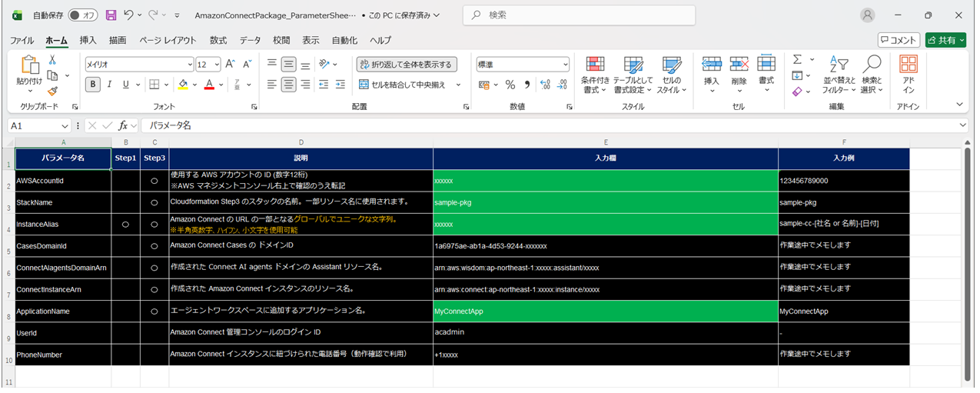
Task: Toggle Bold formatting
Action: pyautogui.click(x=93, y=85)
